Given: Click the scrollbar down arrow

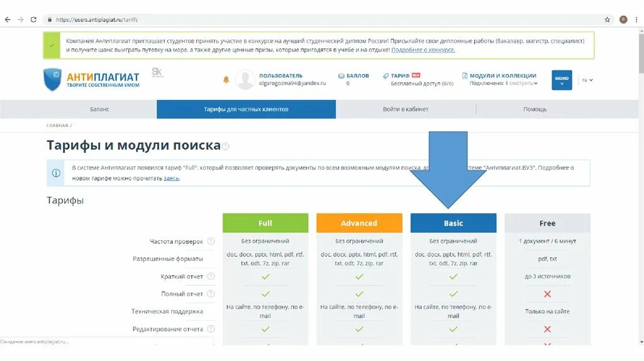Looking at the screenshot, I should [x=641, y=342].
